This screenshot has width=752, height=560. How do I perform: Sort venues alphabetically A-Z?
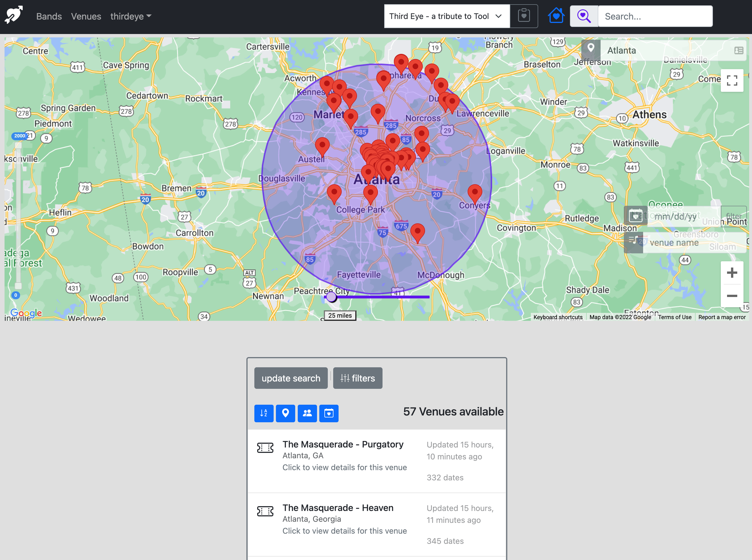pyautogui.click(x=263, y=413)
